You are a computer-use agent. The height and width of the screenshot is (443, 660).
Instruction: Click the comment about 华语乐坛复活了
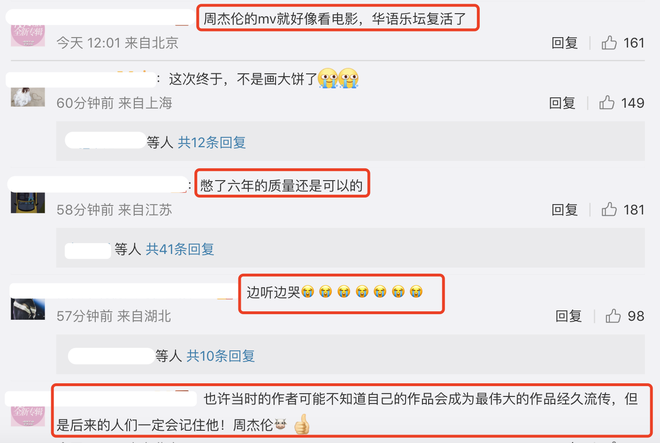pyautogui.click(x=335, y=19)
